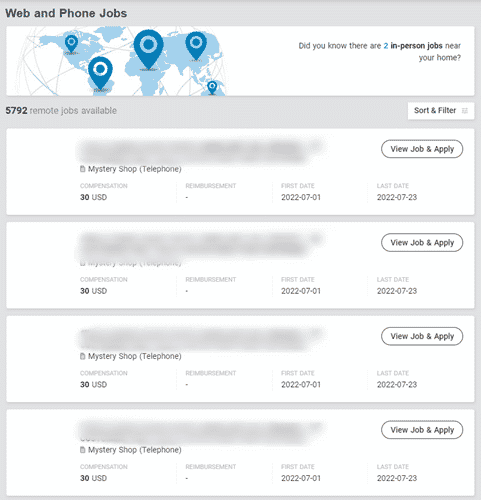
Task: Click the map pin over South America
Action: [100, 73]
